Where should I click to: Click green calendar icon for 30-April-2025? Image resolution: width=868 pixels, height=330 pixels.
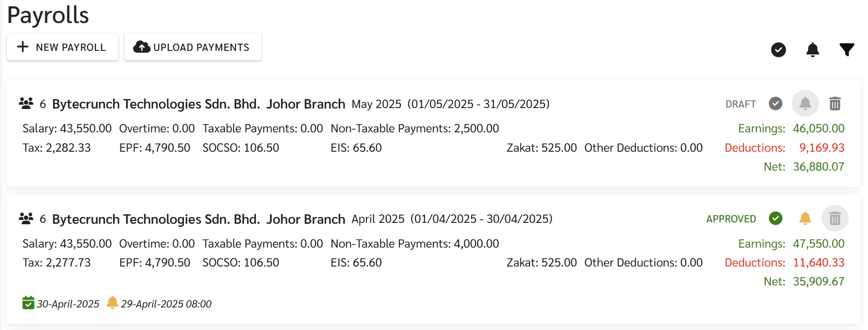click(x=28, y=303)
